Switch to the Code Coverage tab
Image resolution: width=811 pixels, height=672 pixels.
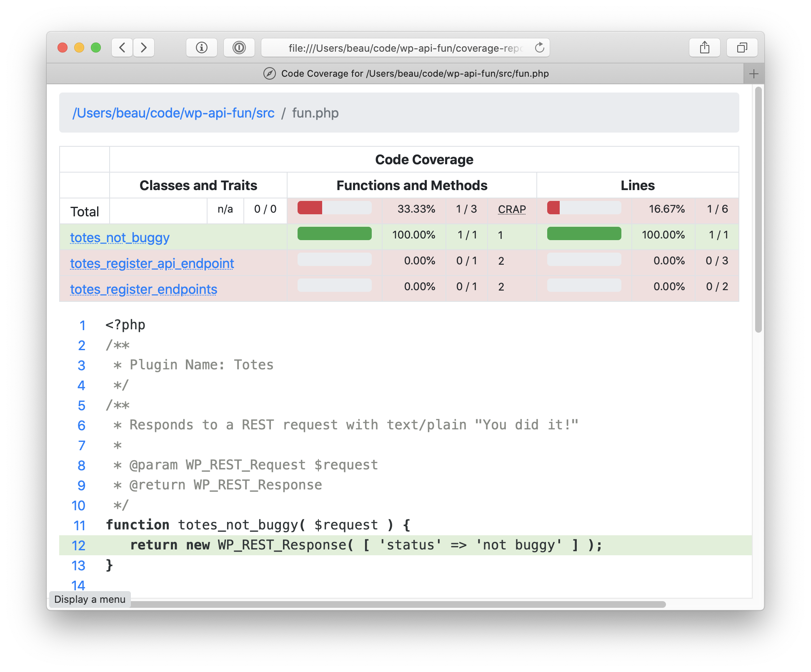click(x=415, y=74)
